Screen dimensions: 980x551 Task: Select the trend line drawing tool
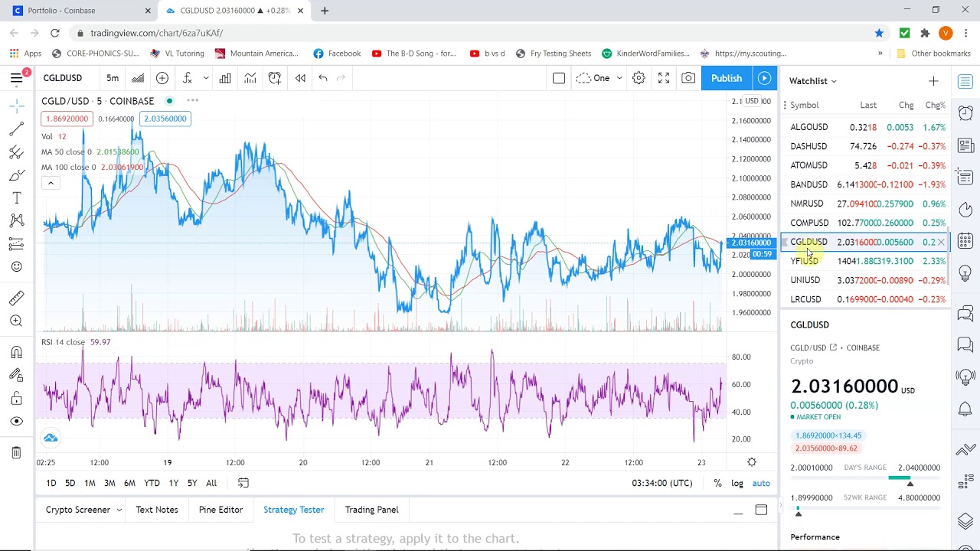click(x=16, y=129)
